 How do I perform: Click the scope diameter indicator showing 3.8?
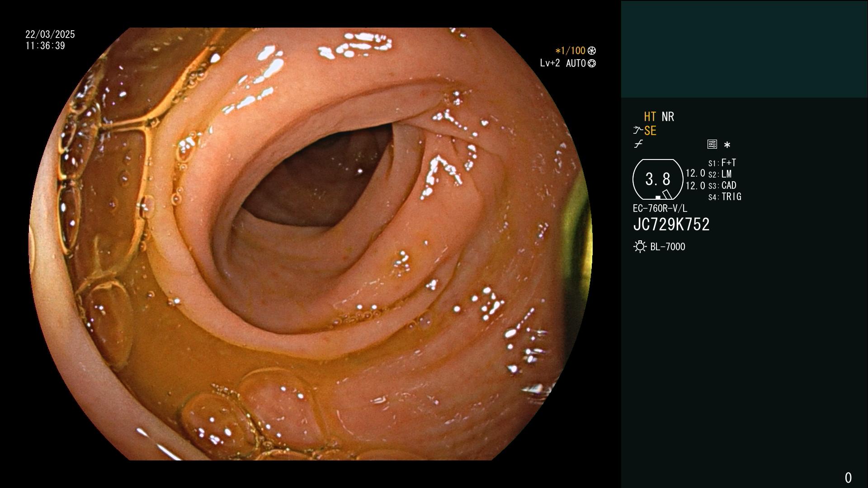point(658,179)
